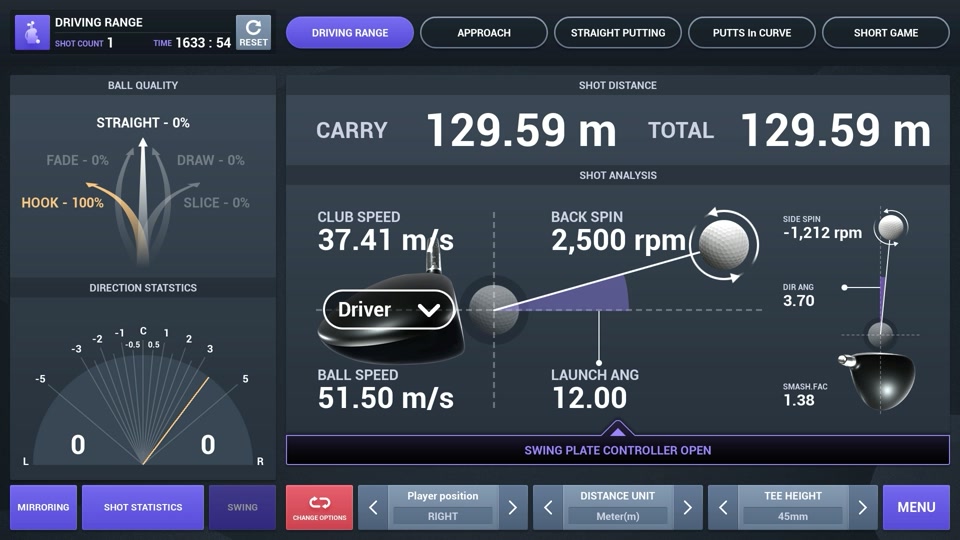Viewport: 960px width, 540px height.
Task: Click the Meter(m) distance unit value
Action: (618, 516)
